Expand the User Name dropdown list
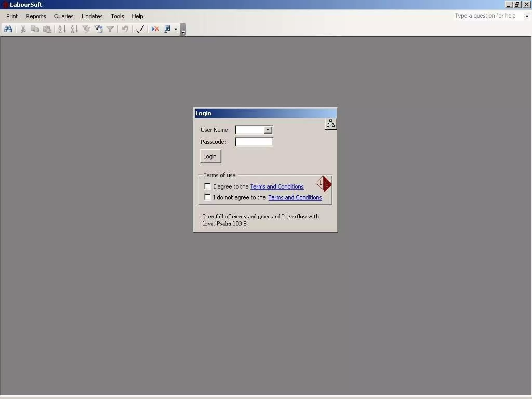532x399 pixels. 268,130
